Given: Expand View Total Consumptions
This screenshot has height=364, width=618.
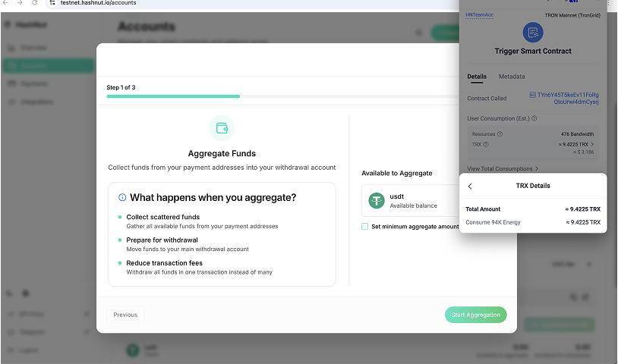Looking at the screenshot, I should (x=503, y=168).
